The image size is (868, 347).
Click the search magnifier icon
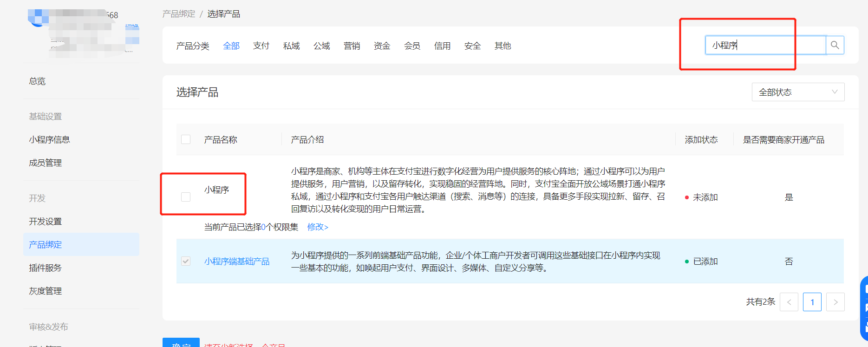click(x=835, y=45)
